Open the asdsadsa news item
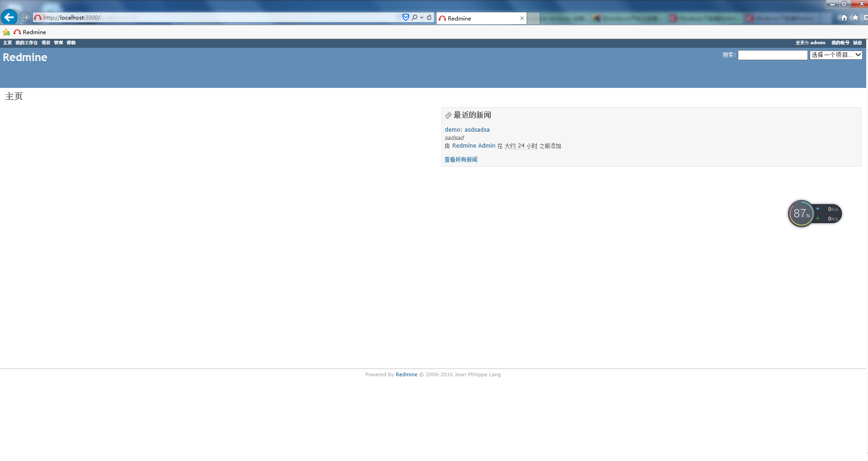The image size is (868, 461). coord(477,130)
